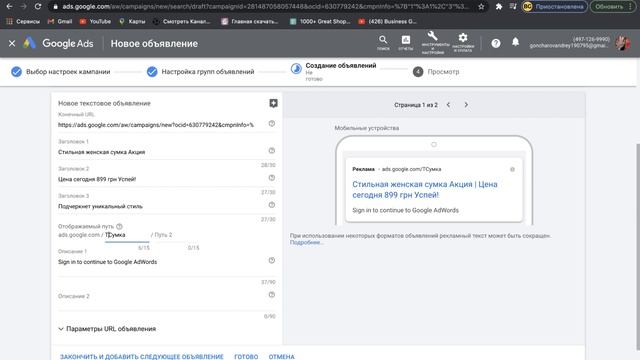
Task: Open the Подробнее link
Action: [x=307, y=242]
